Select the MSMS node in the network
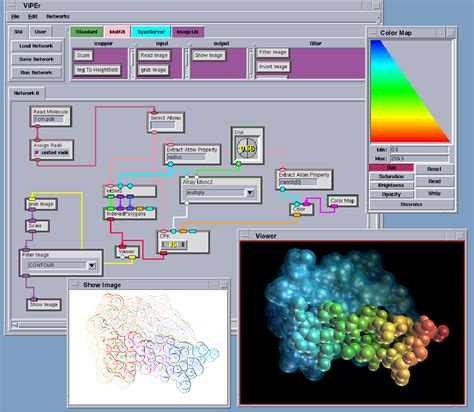Screen dimensions: 474x412 [x=129, y=191]
